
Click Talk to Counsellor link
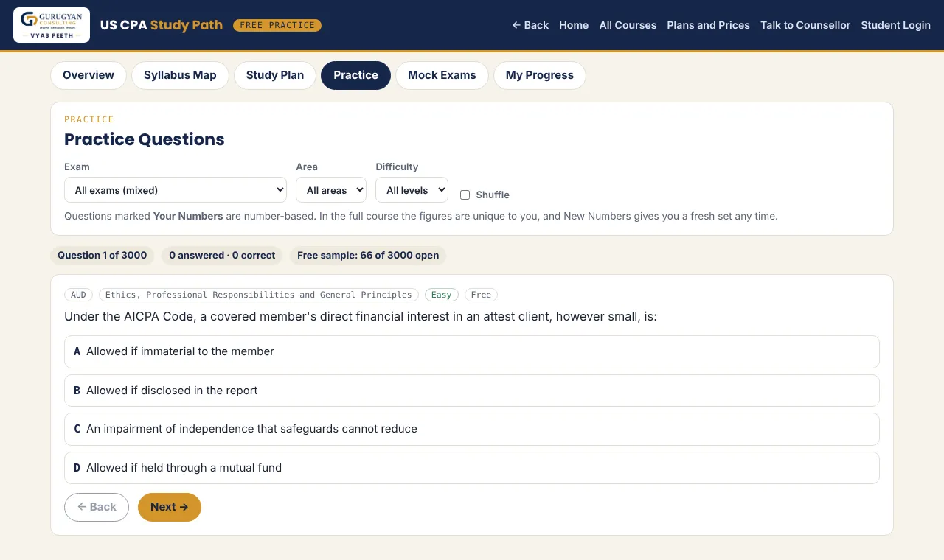pos(805,25)
